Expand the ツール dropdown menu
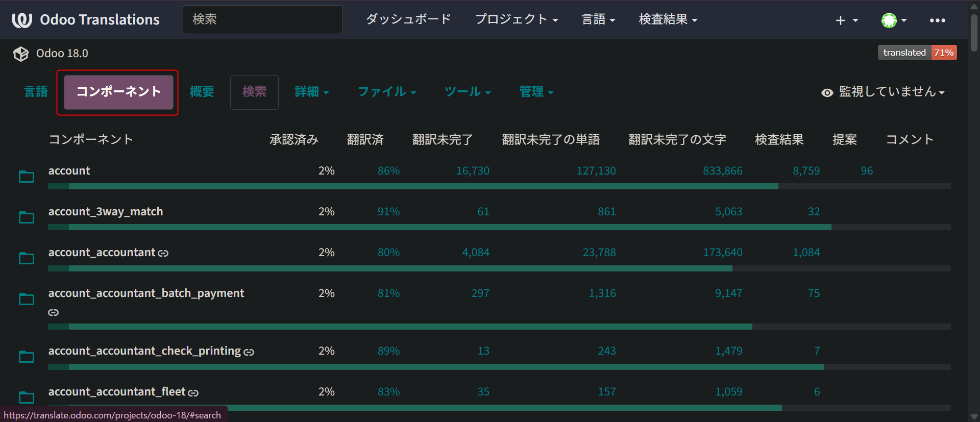The height and width of the screenshot is (422, 980). coord(468,92)
